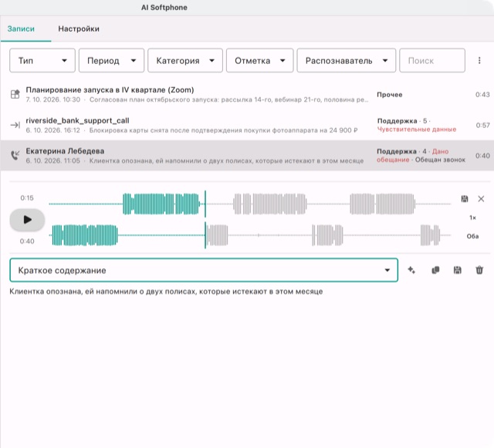494x448 pixels.
Task: Copy the summary text with copy icon
Action: pos(435,270)
